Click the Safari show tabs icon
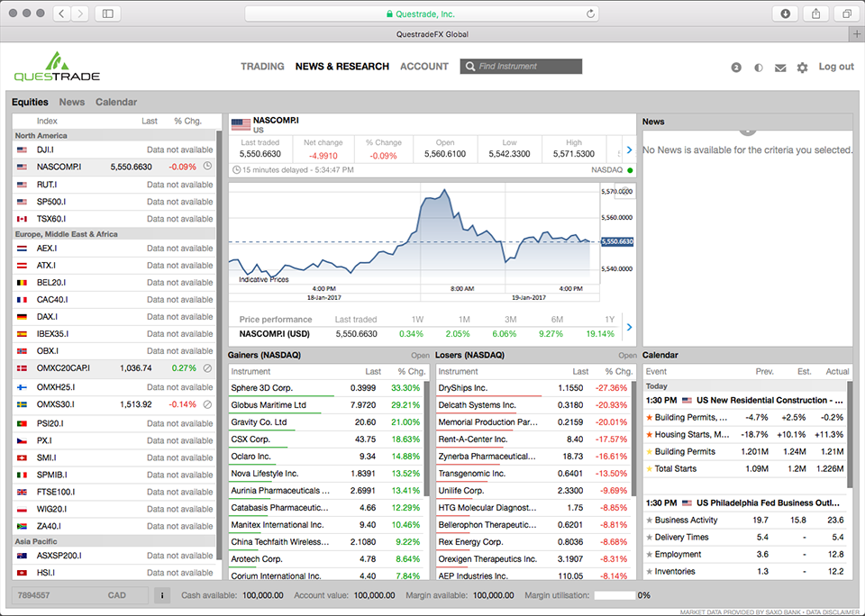The image size is (865, 616). pyautogui.click(x=847, y=14)
